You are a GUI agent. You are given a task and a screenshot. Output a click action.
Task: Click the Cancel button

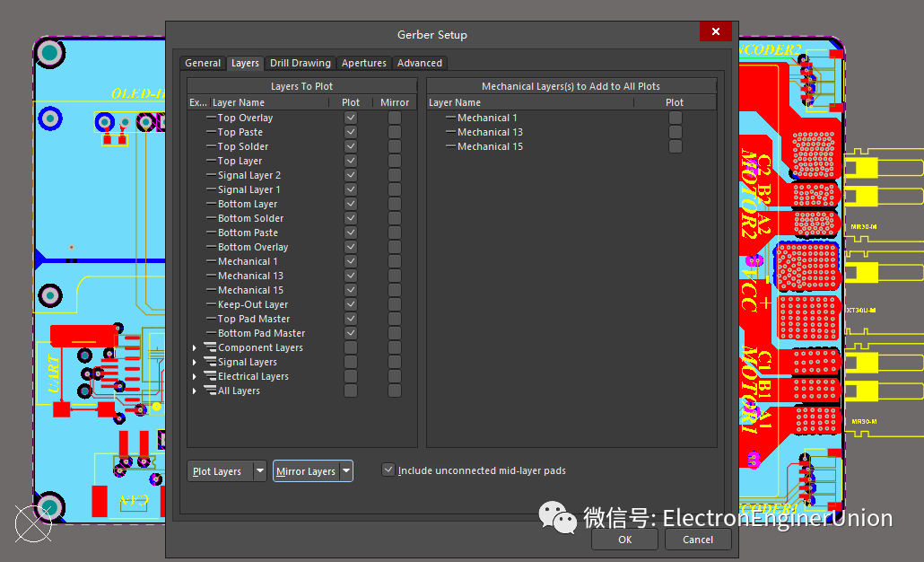697,540
